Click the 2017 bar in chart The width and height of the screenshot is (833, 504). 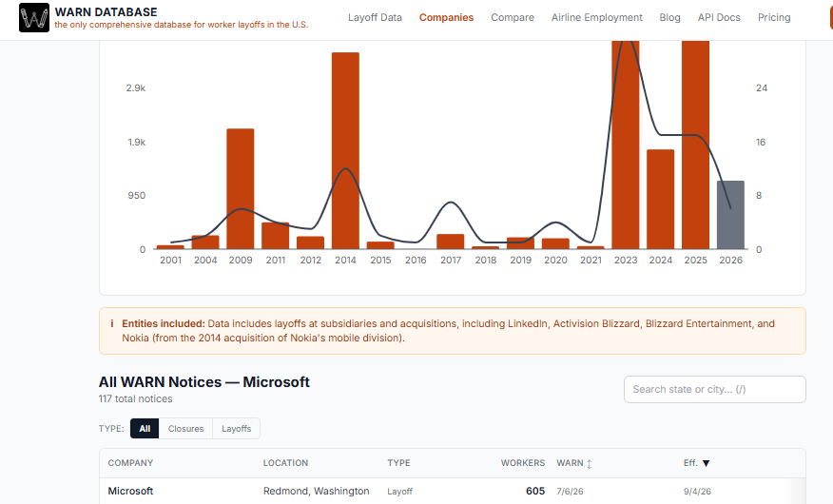tap(451, 242)
